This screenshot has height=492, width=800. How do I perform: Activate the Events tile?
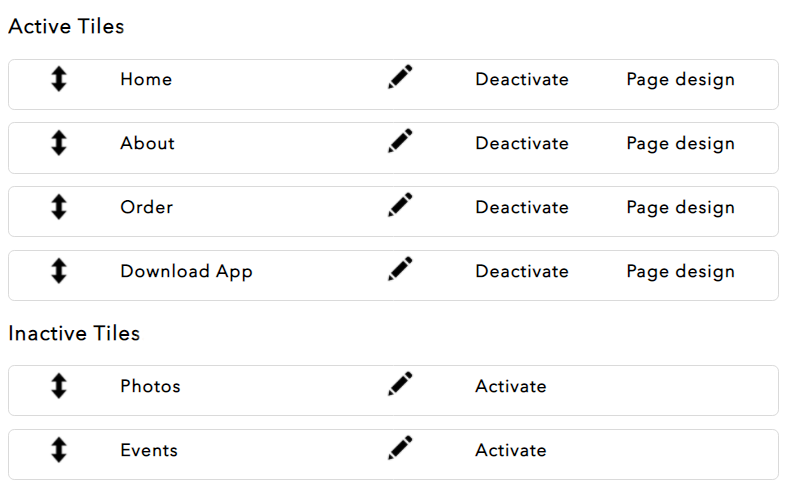pos(511,450)
